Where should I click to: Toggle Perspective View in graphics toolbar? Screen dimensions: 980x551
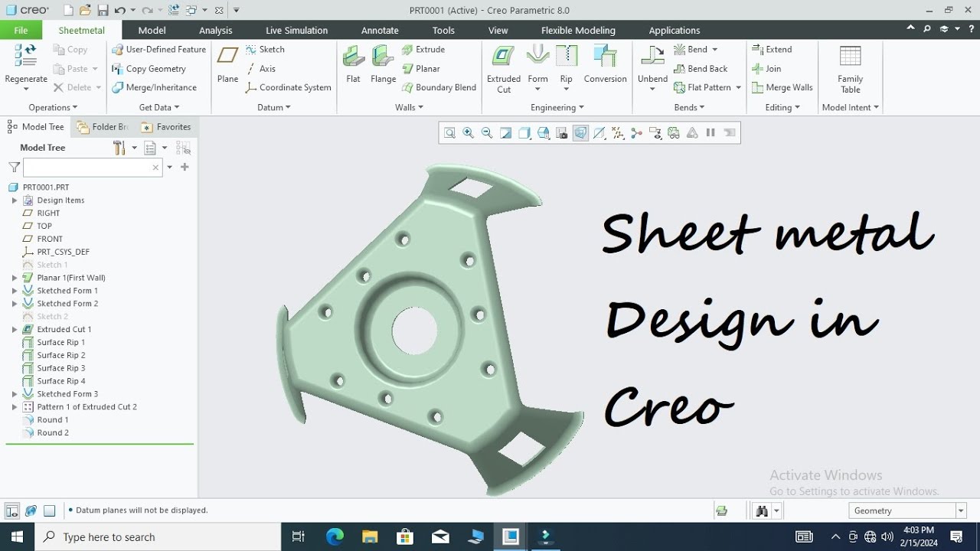click(x=580, y=133)
